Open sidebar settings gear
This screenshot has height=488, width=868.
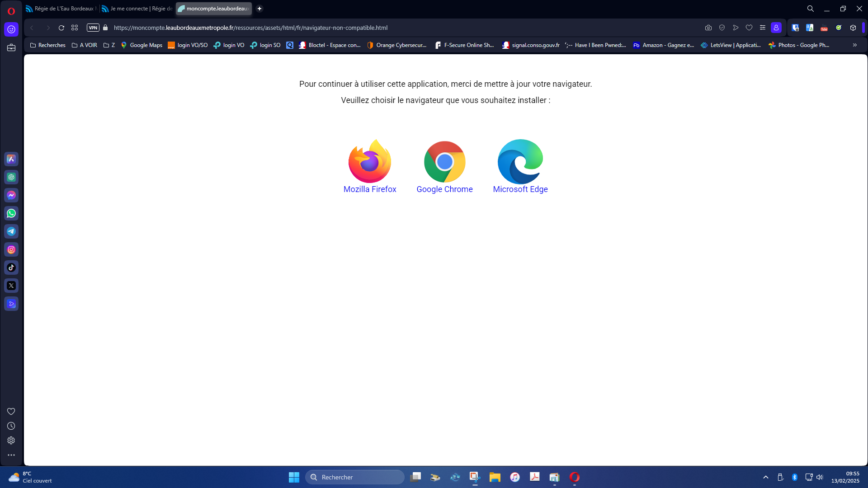click(x=11, y=441)
